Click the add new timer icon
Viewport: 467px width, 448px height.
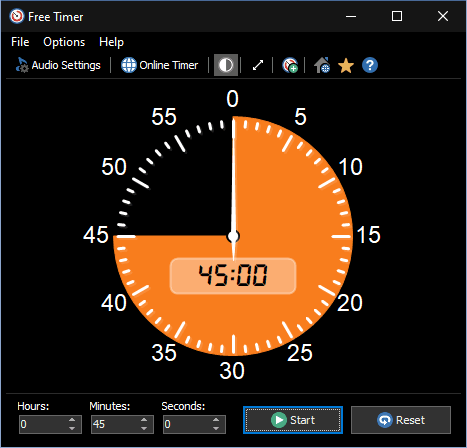pos(290,65)
